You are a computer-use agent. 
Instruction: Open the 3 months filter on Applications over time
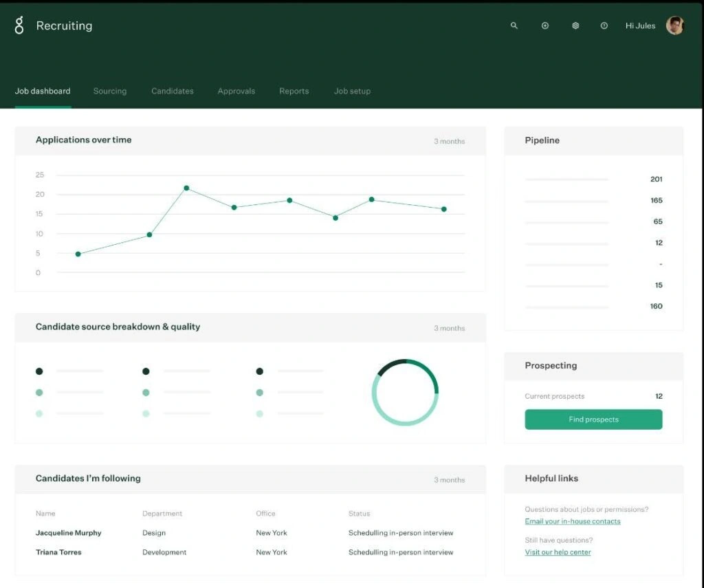[x=449, y=141]
